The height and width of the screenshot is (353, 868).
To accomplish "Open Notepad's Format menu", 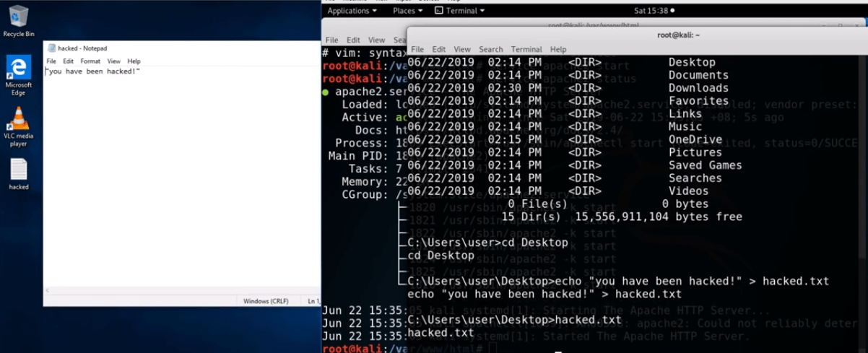I will 90,61.
